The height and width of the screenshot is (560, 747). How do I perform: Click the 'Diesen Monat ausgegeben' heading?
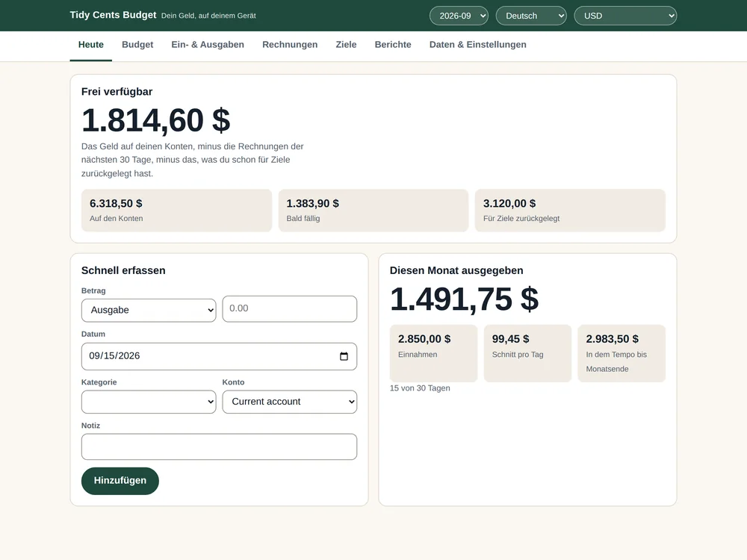(456, 270)
